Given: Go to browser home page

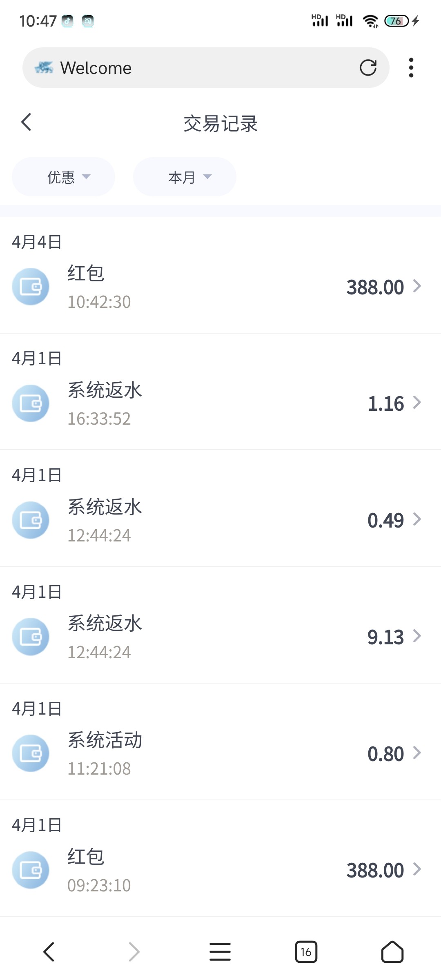Looking at the screenshot, I should (x=392, y=952).
